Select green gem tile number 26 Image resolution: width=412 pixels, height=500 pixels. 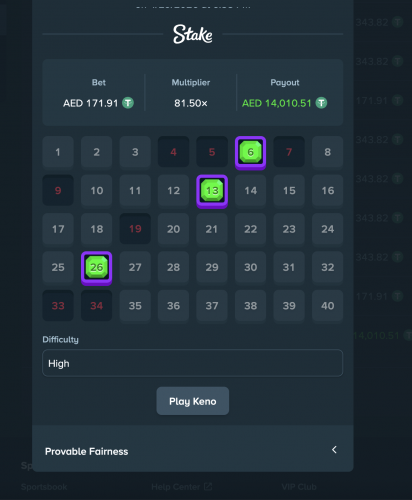tap(97, 268)
